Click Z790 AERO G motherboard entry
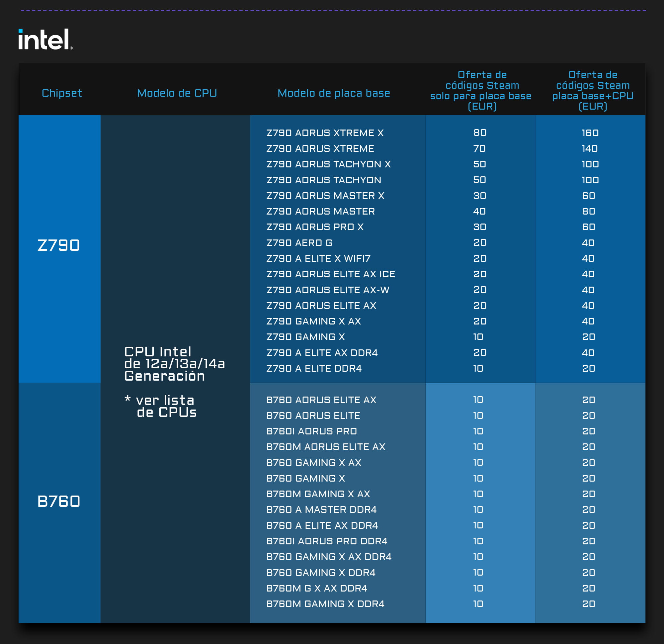 pyautogui.click(x=299, y=243)
